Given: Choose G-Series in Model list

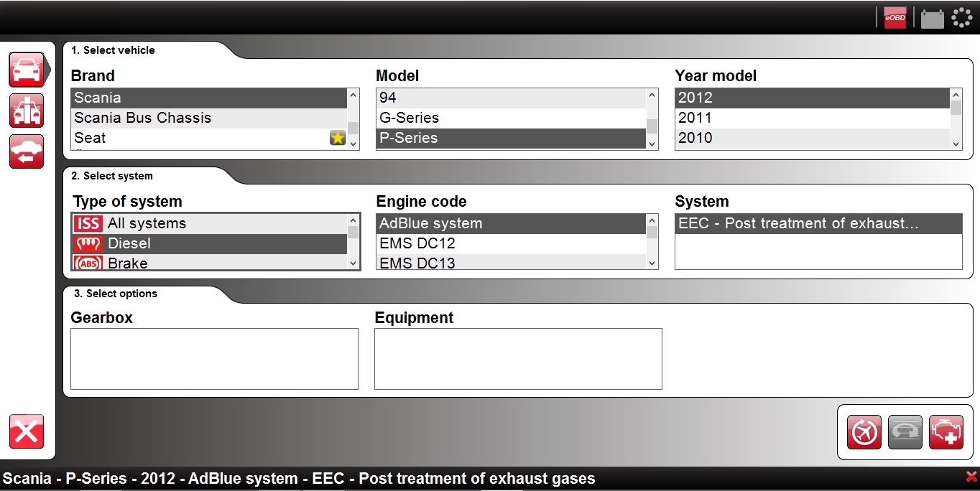Looking at the screenshot, I should (510, 118).
